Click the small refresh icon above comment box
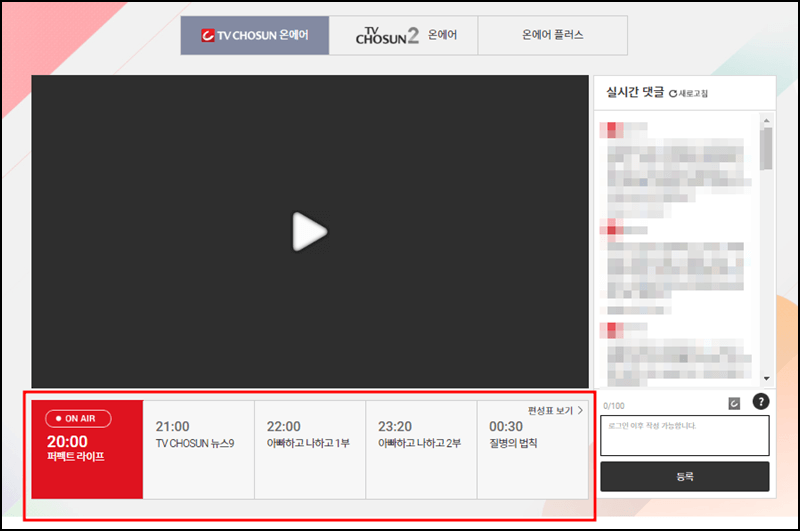The image size is (800, 531). [x=734, y=404]
